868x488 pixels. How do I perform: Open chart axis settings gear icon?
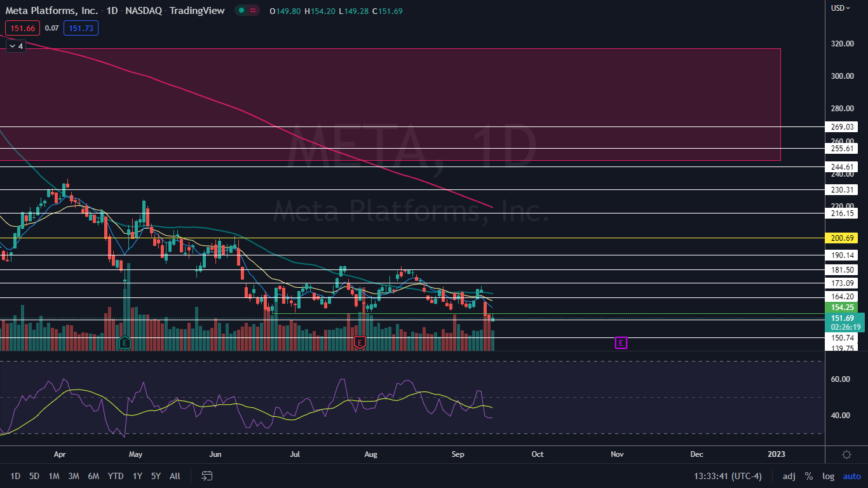pos(846,454)
